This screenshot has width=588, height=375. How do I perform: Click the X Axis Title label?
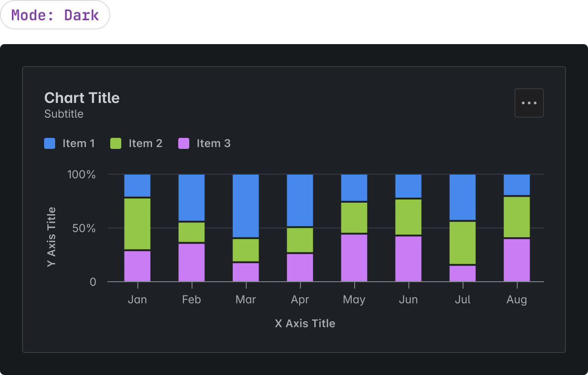pyautogui.click(x=305, y=323)
